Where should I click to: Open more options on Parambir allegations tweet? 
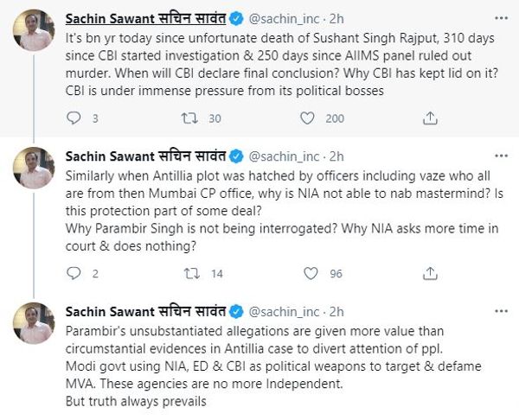tap(501, 311)
